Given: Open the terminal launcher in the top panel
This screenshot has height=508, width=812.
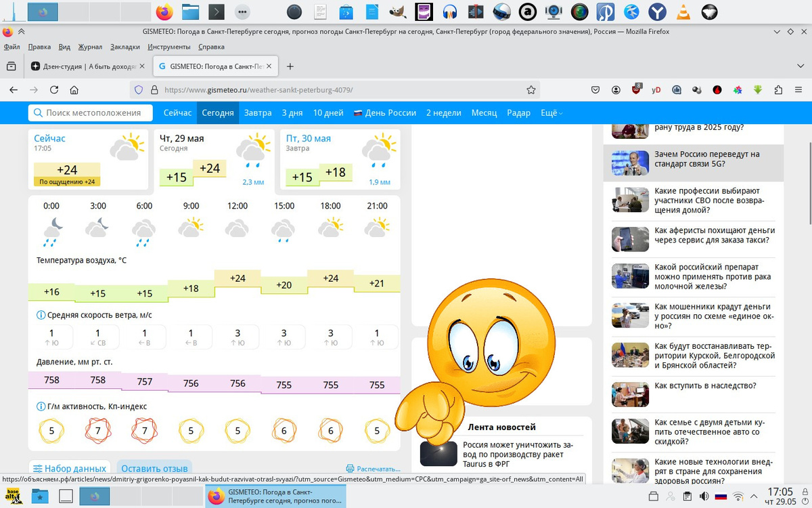Looking at the screenshot, I should click(x=217, y=12).
